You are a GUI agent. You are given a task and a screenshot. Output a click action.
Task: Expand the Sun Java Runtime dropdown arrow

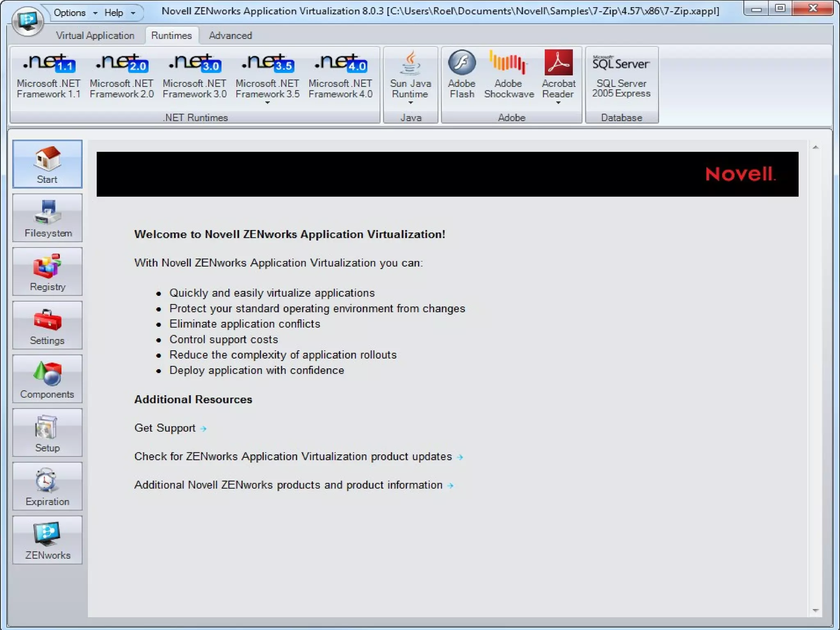coord(410,103)
